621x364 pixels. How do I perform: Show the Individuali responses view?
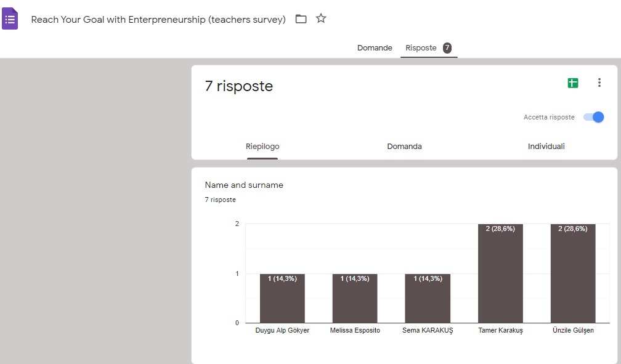pyautogui.click(x=546, y=147)
